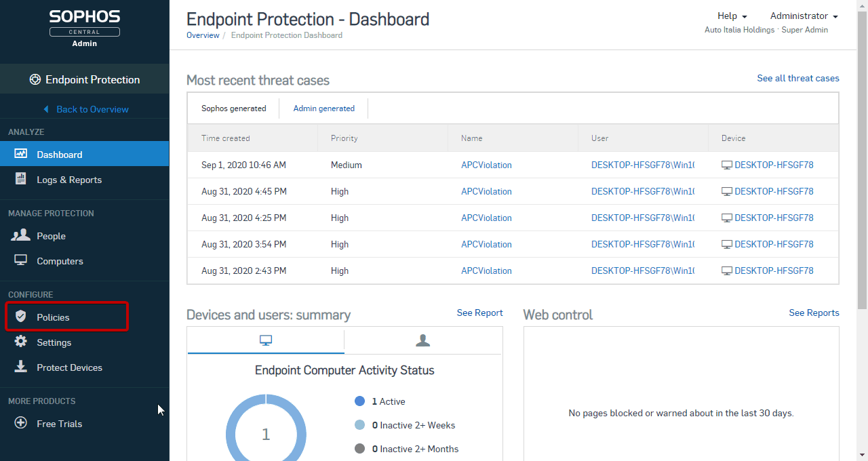Click the People icon in sidebar
The height and width of the screenshot is (461, 868).
coord(20,235)
